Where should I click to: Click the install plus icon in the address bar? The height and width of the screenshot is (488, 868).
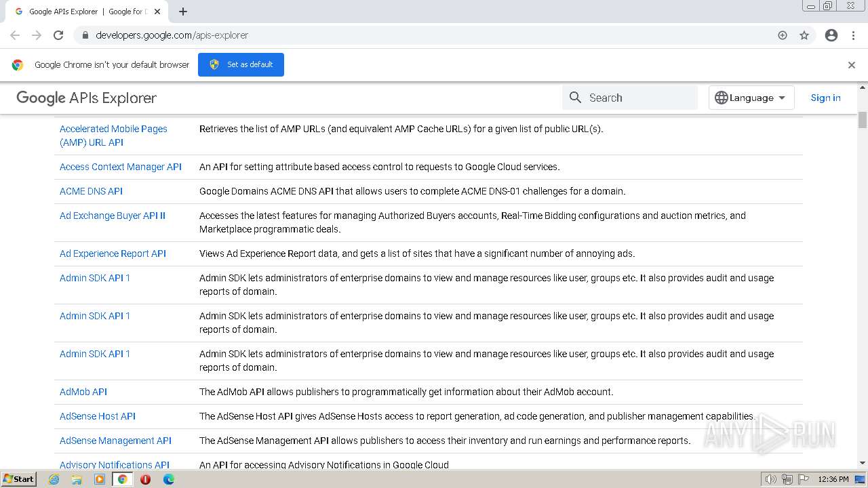[x=783, y=35]
